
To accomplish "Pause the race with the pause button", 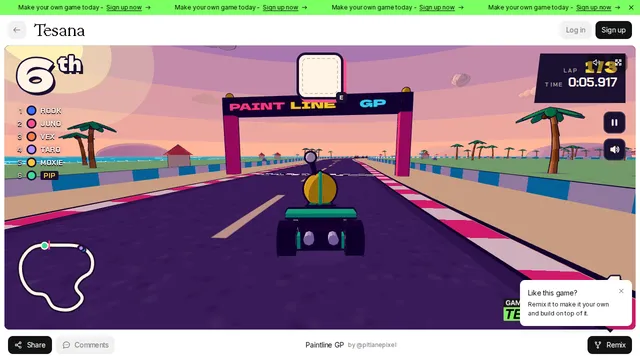I will pyautogui.click(x=614, y=122).
